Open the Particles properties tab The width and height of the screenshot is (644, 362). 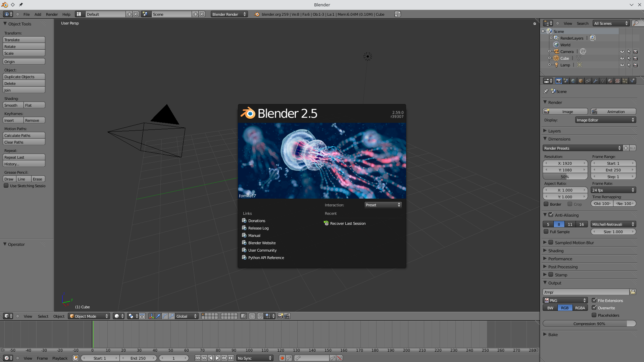click(625, 81)
